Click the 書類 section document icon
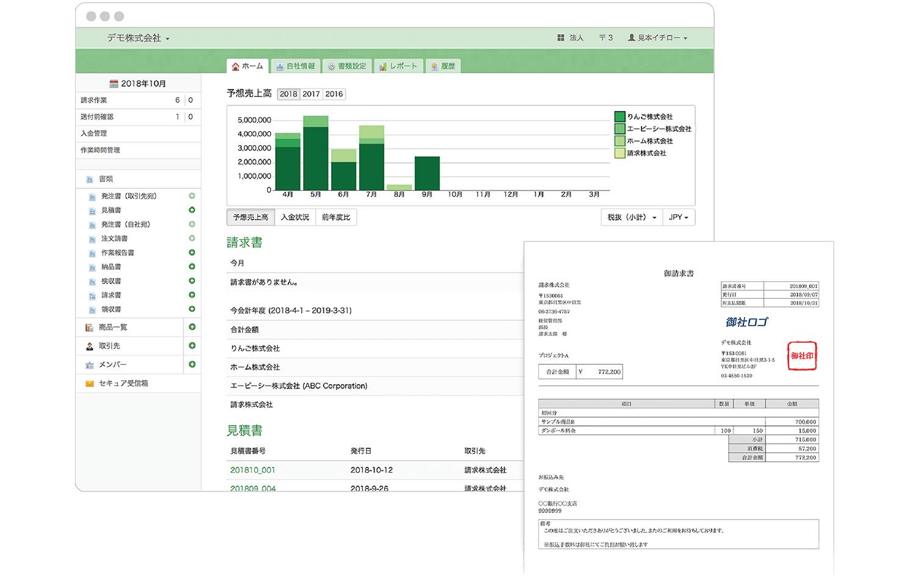The image size is (905, 588). click(x=90, y=179)
